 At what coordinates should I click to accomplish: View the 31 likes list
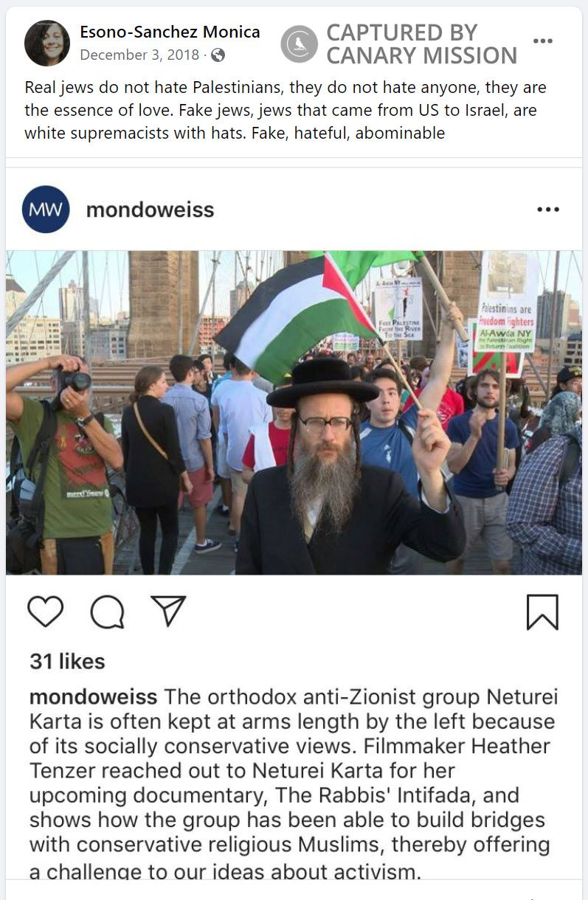click(67, 662)
